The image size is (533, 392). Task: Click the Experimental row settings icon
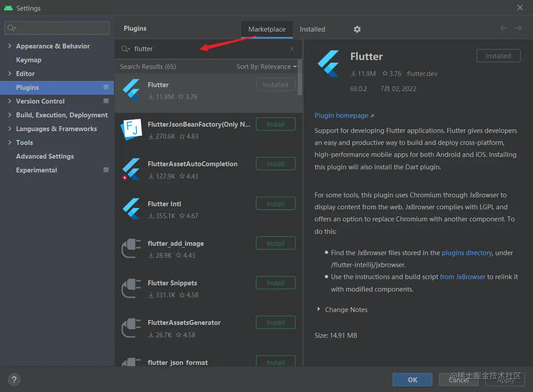tap(106, 170)
